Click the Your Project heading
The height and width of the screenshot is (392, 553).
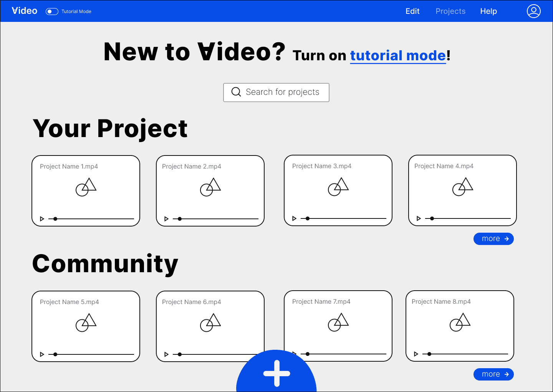click(110, 129)
